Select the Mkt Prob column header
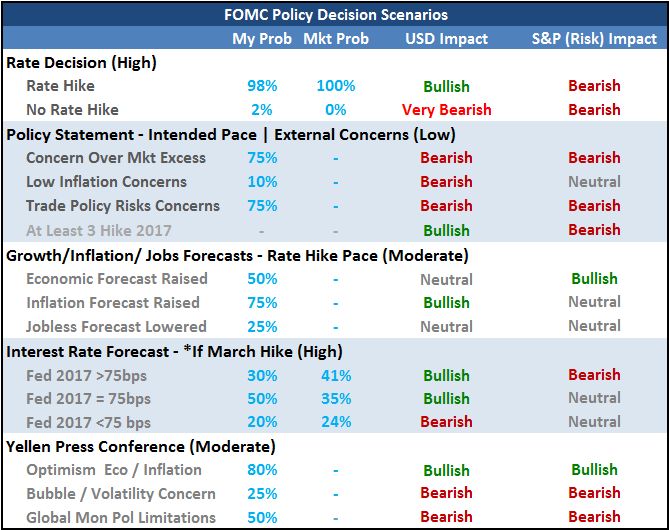 point(336,39)
